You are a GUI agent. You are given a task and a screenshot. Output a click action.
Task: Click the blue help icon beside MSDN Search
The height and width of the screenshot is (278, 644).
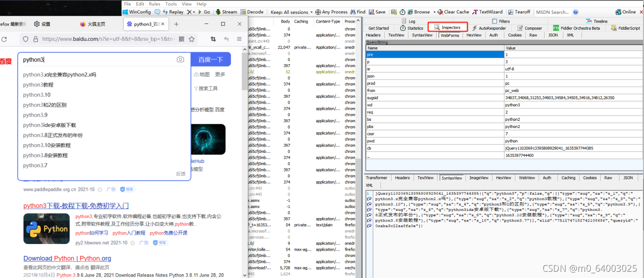tap(576, 12)
